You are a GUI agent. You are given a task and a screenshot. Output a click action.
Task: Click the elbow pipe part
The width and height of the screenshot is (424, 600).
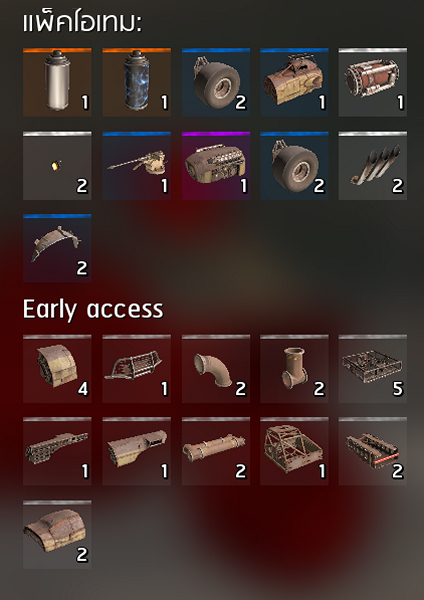coord(216,369)
